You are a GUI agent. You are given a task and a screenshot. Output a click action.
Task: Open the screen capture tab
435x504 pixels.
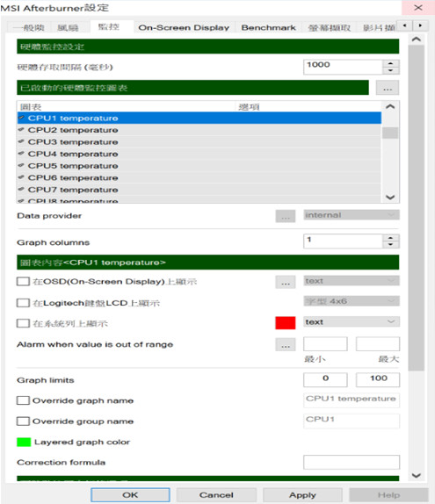click(330, 28)
